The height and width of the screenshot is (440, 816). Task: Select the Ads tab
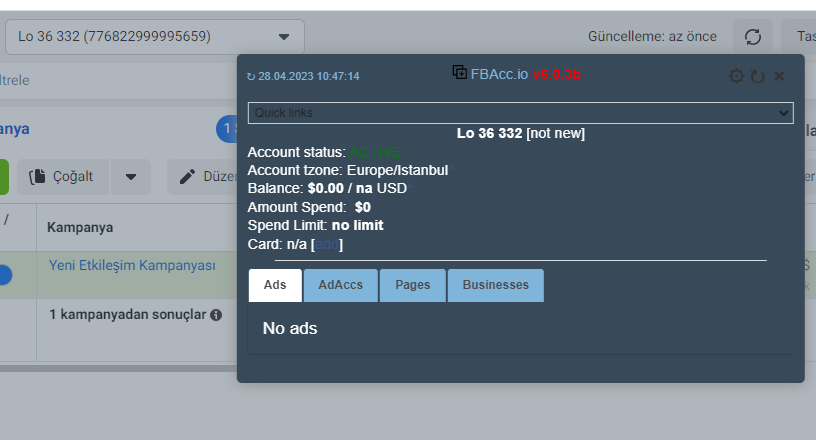(275, 285)
